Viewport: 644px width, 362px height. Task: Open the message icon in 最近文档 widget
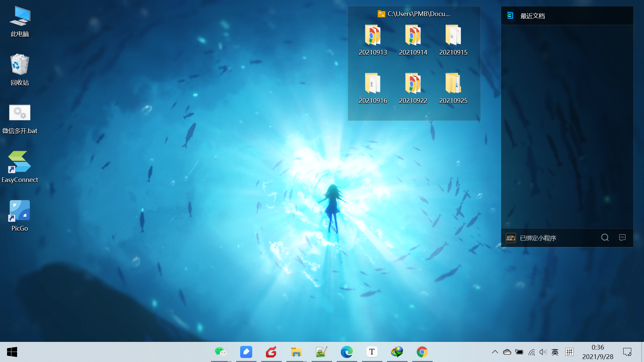[x=622, y=238]
